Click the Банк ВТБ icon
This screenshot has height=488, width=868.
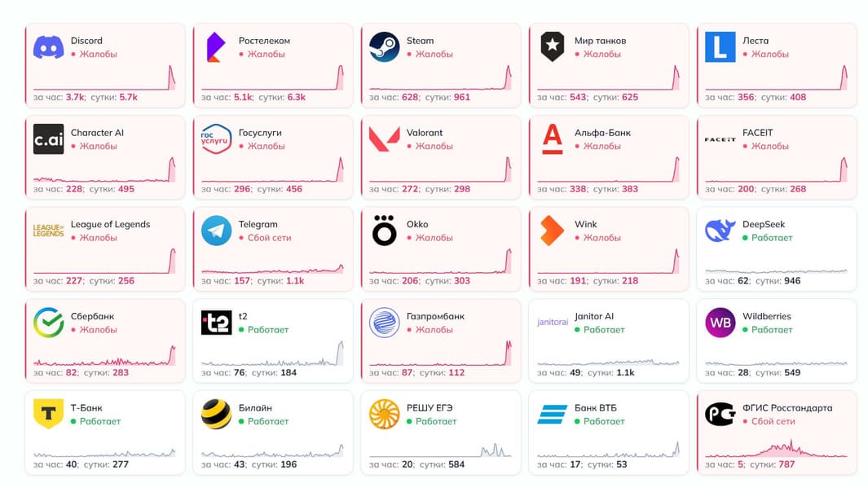[553, 415]
